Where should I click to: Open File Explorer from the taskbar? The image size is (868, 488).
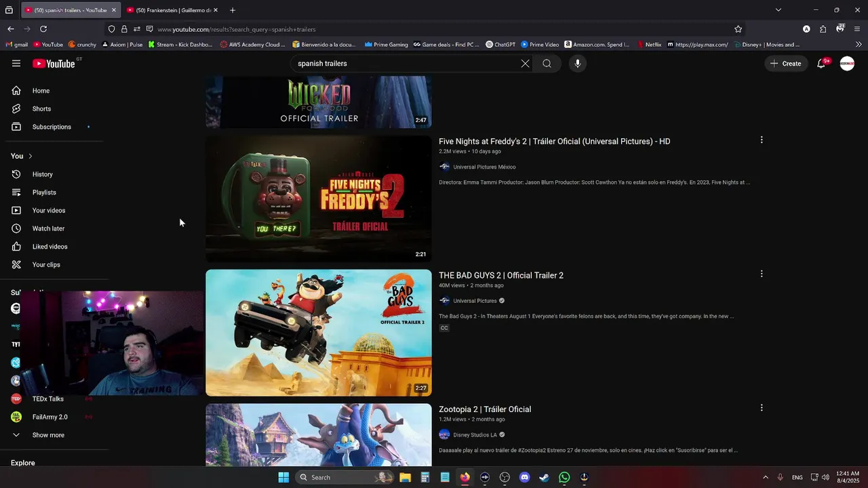click(x=405, y=477)
